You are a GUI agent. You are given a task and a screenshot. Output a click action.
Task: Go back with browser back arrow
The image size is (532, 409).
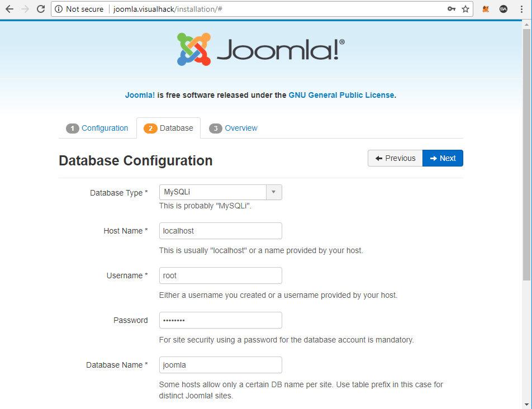tap(9, 9)
